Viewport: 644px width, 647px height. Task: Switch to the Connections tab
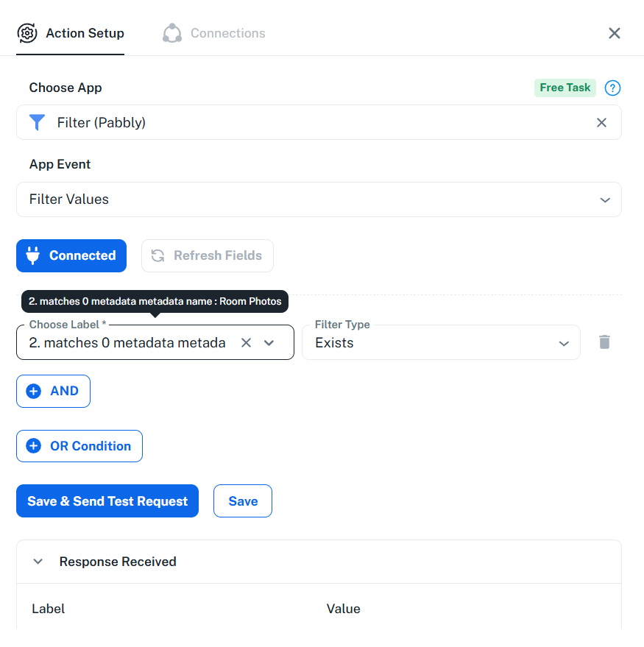click(227, 33)
